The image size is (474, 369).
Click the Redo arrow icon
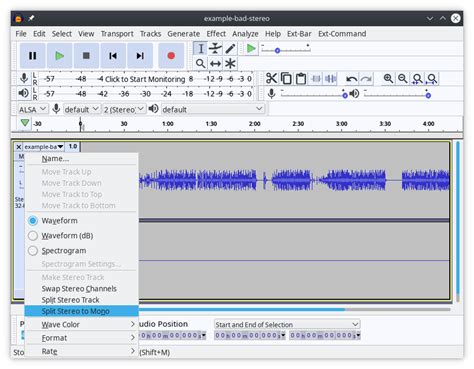point(366,79)
